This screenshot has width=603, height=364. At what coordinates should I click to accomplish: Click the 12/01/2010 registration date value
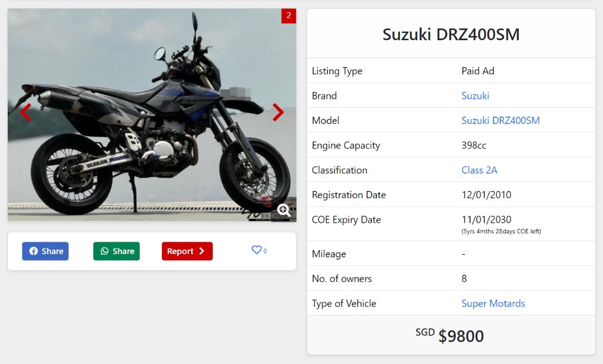[x=486, y=195]
